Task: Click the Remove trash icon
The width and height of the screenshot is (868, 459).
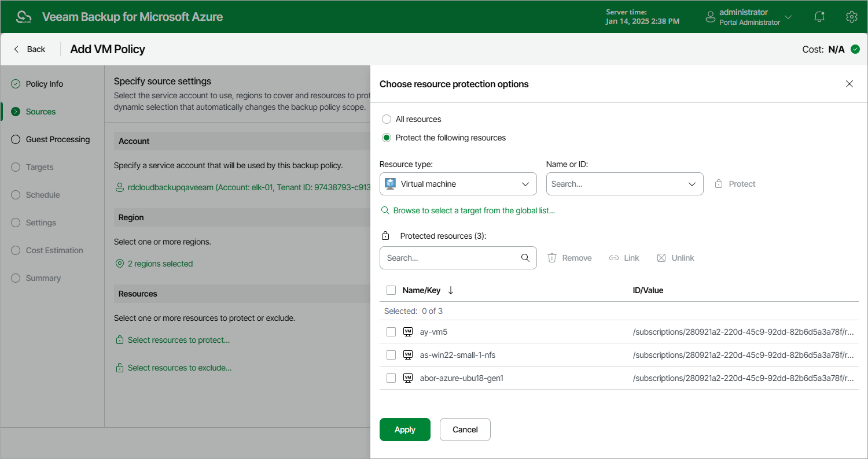Action: [552, 258]
